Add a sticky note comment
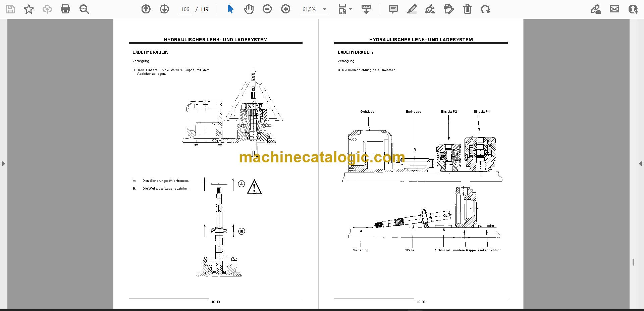 pyautogui.click(x=393, y=9)
